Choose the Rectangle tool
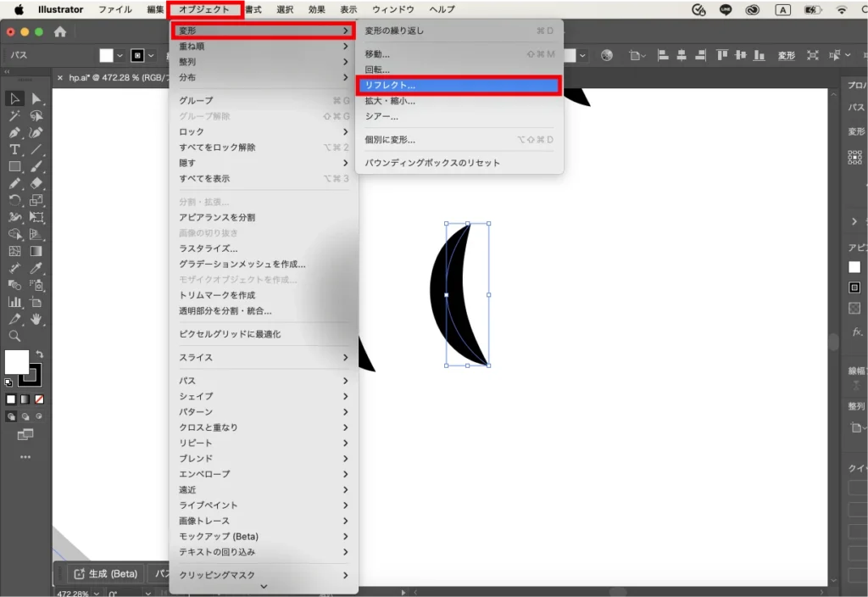 click(x=14, y=166)
